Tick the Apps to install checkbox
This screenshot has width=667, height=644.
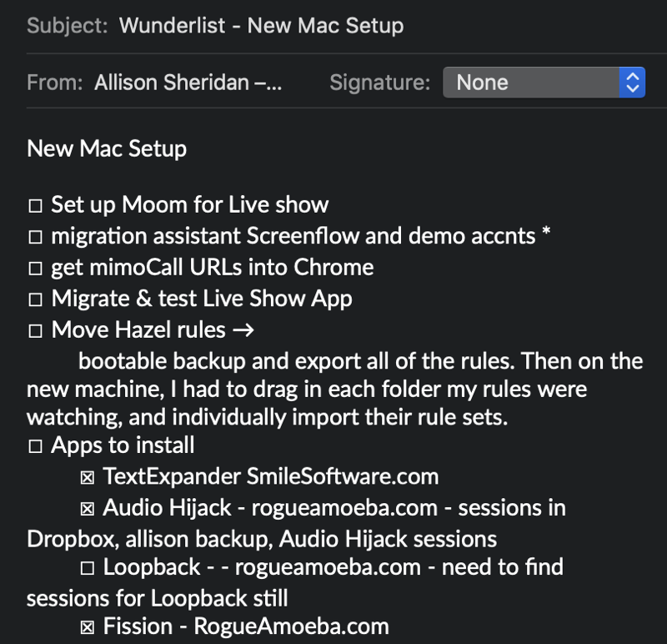click(35, 446)
